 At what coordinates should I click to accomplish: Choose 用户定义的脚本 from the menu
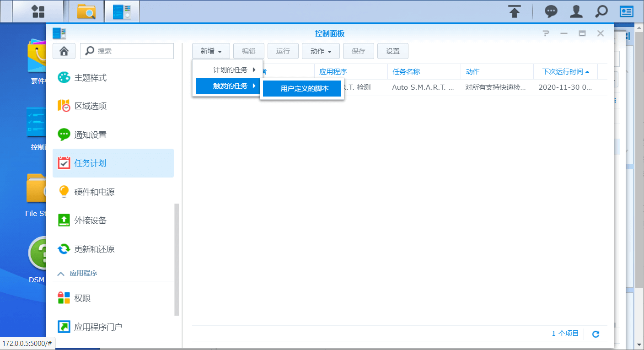point(302,88)
